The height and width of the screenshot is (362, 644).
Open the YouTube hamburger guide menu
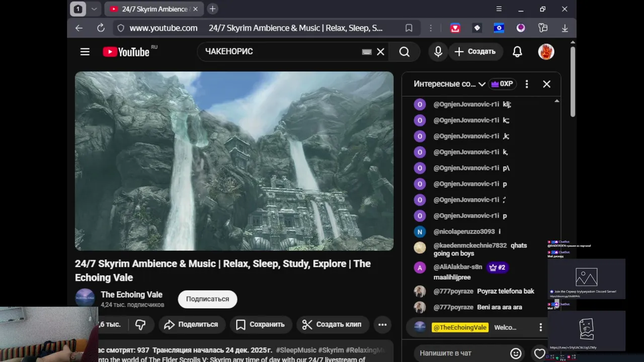pyautogui.click(x=85, y=52)
